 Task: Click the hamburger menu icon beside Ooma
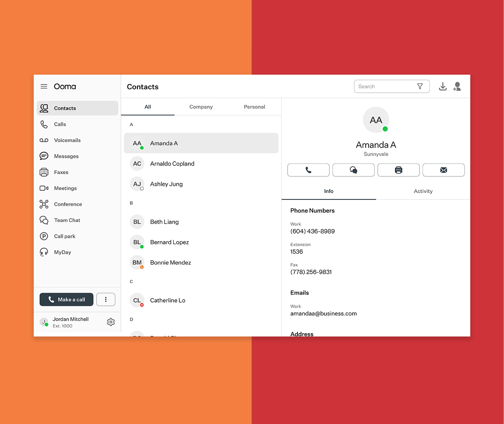(x=44, y=86)
